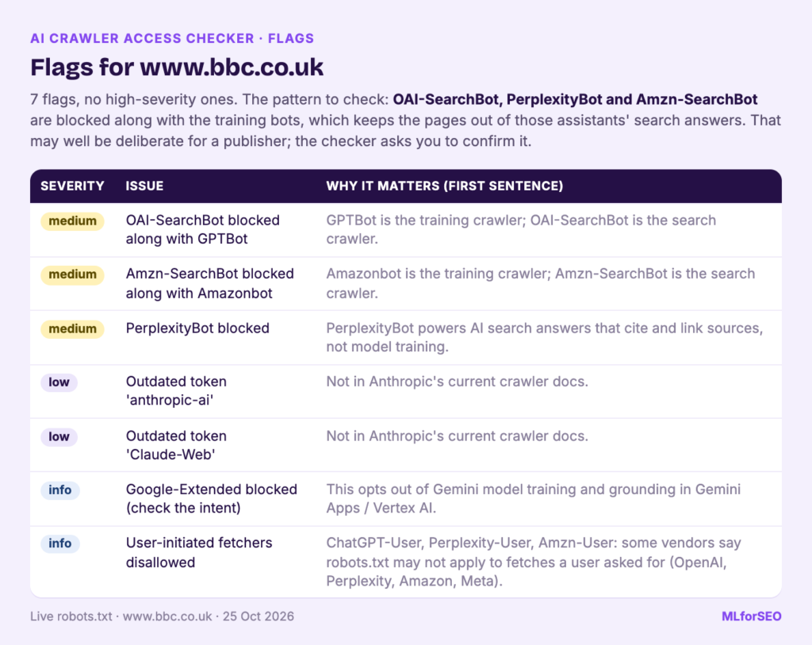812x645 pixels.
Task: Click "Not in Anthropic's current crawler docs" for Claude-Web
Action: point(458,436)
